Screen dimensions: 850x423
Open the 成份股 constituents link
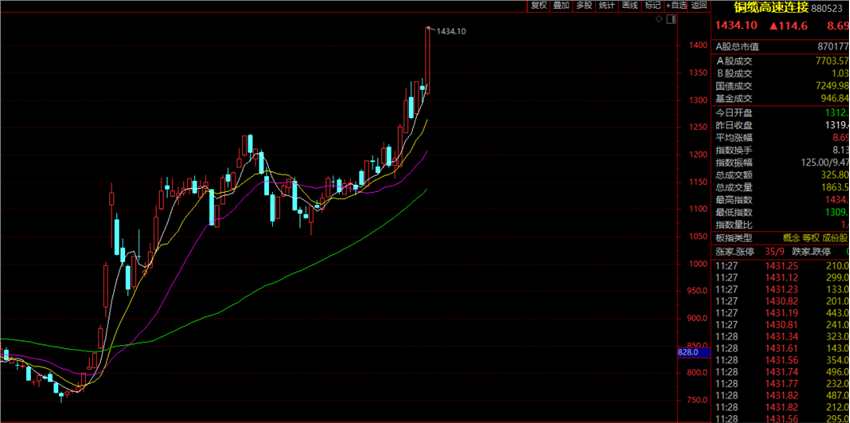coord(836,238)
